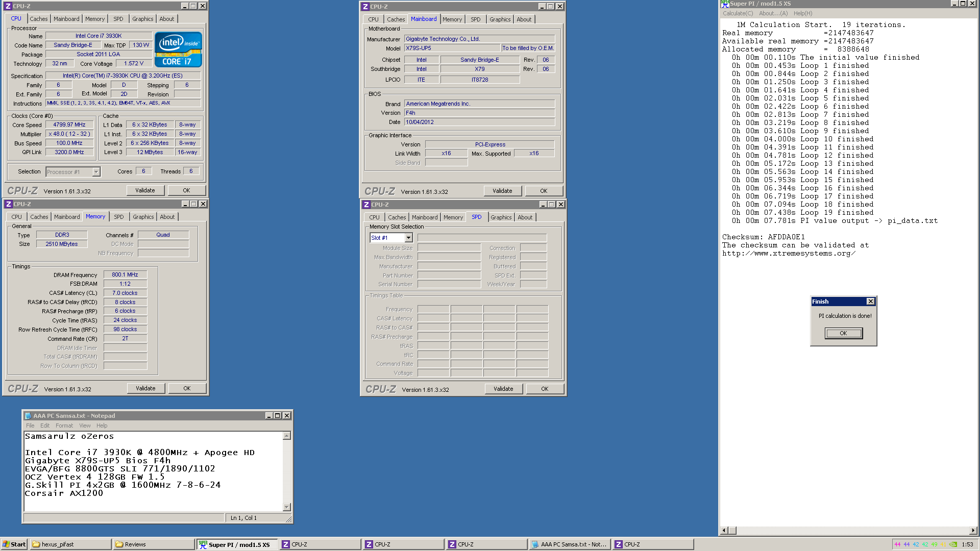Image resolution: width=980 pixels, height=551 pixels.
Task: Click Validate in the Memory-tab CPU-Z window
Action: point(145,388)
